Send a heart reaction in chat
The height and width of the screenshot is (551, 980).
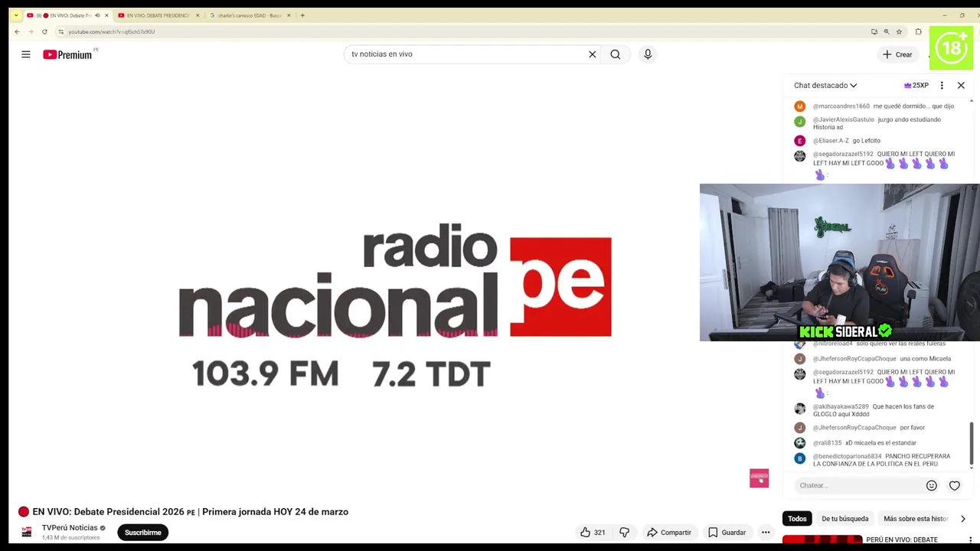coord(955,485)
